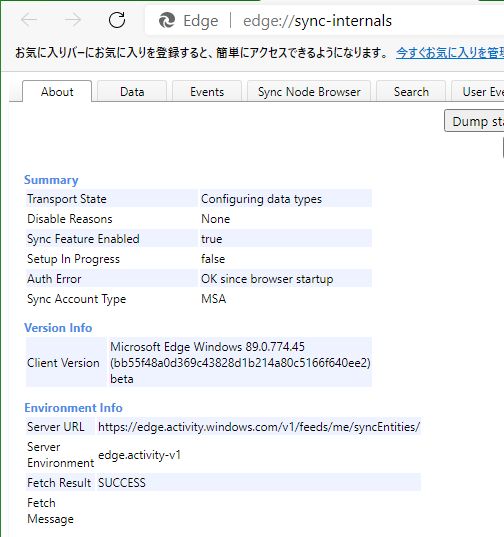Select the 'false' value
The height and width of the screenshot is (537, 504).
tap(213, 259)
